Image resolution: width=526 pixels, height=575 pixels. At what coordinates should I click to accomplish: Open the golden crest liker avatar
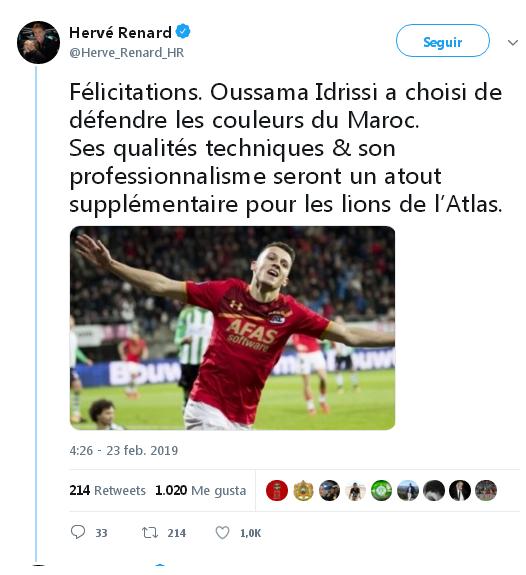click(x=303, y=490)
